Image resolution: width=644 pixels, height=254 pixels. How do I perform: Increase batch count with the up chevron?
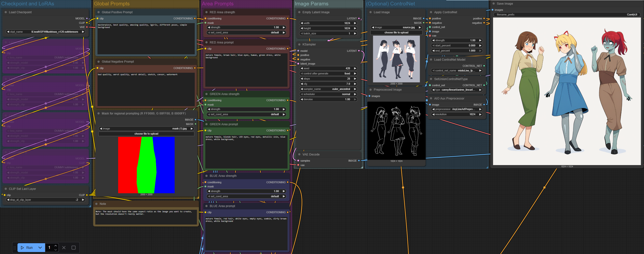(55, 246)
